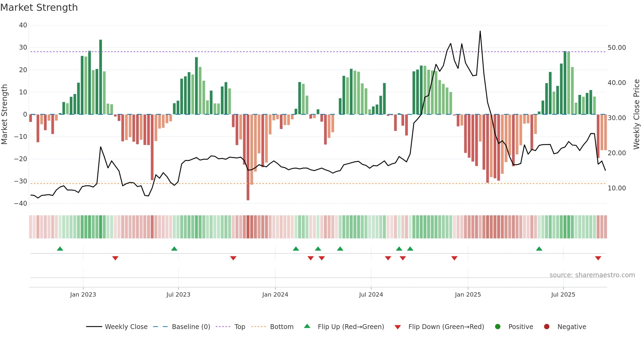
Task: Toggle the 'Weekly Close' legend label
Action: 126,327
